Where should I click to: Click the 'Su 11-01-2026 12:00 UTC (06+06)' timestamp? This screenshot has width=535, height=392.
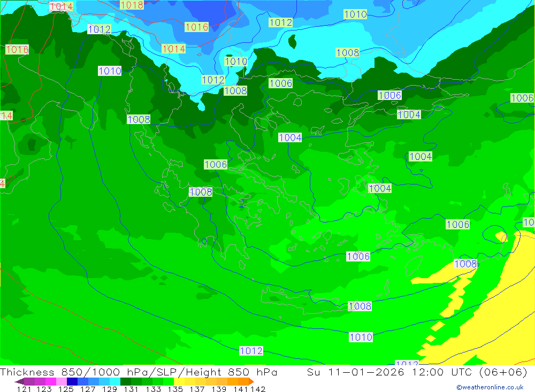pos(417,372)
